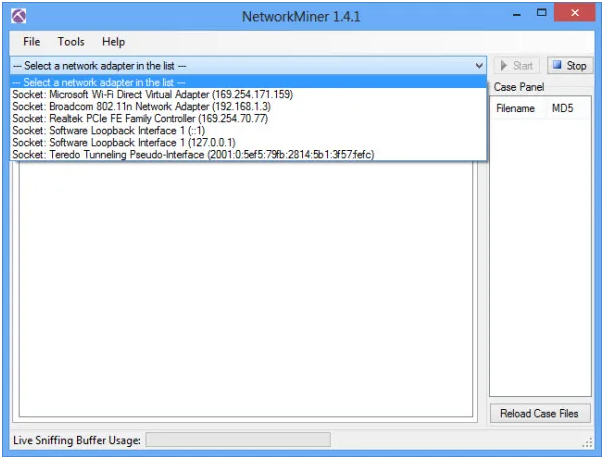Screen dimensions: 603x457
Task: Sort Case Panel by Filename column
Action: coord(516,108)
